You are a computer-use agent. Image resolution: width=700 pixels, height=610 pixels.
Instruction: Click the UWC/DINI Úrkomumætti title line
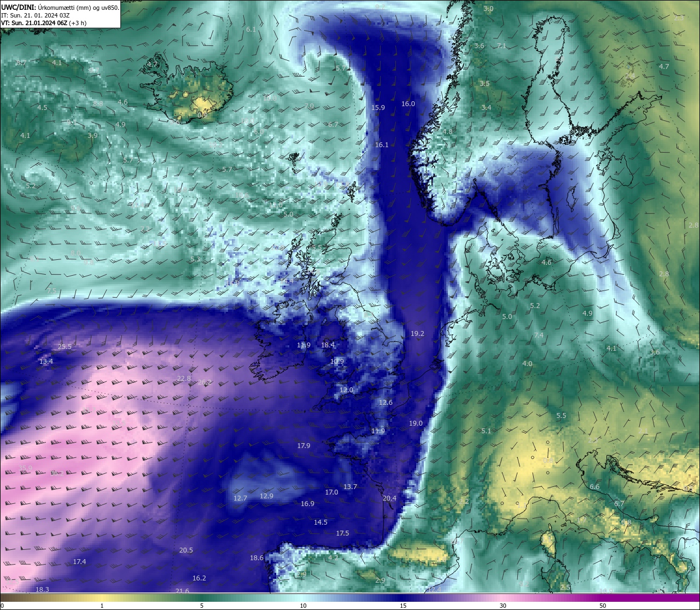coord(60,7)
